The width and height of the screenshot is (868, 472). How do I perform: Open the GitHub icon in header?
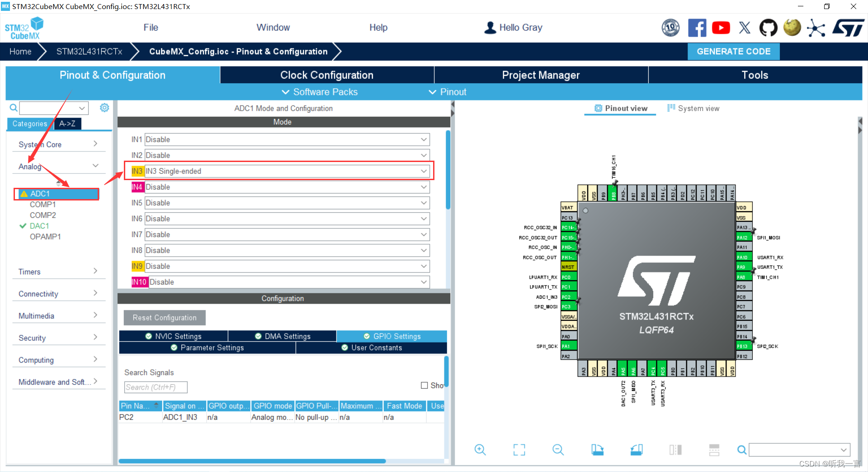[768, 28]
